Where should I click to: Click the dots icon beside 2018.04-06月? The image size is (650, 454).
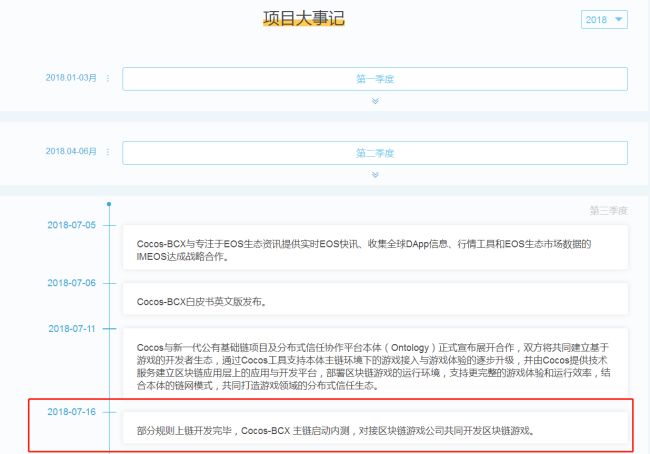(108, 152)
